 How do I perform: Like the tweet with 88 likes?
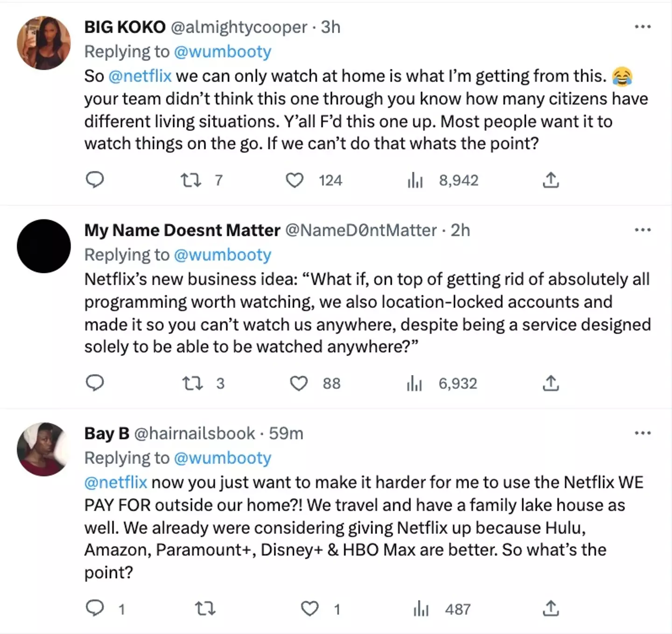click(x=299, y=383)
